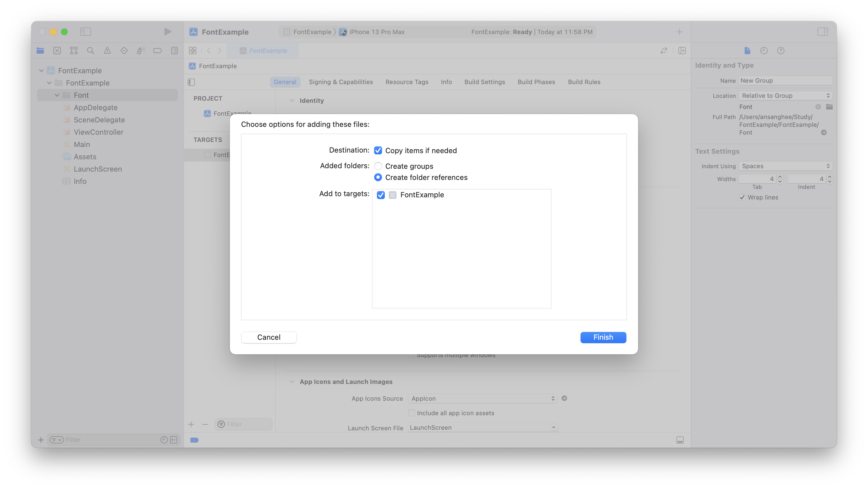Open the Quick Help inspector icon
868x489 pixels.
(x=780, y=51)
